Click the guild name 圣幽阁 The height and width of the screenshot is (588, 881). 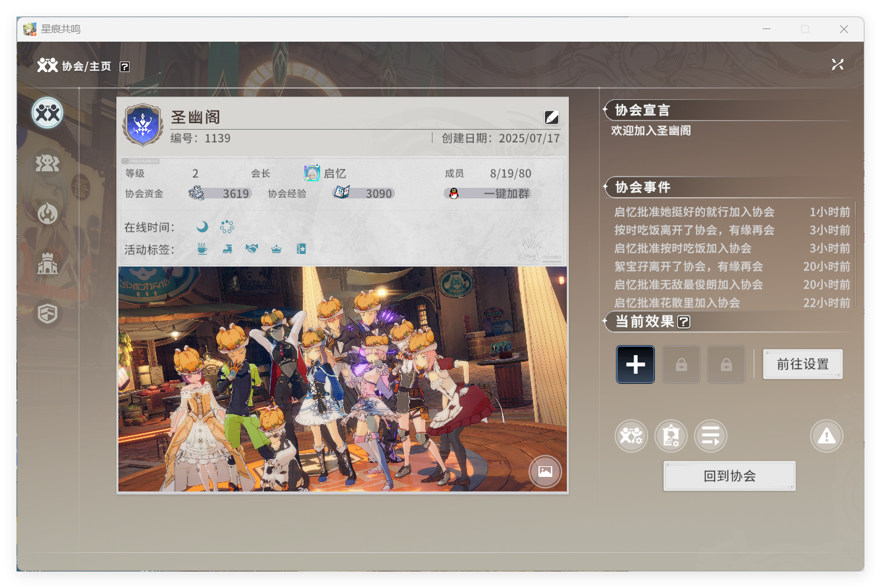point(195,117)
